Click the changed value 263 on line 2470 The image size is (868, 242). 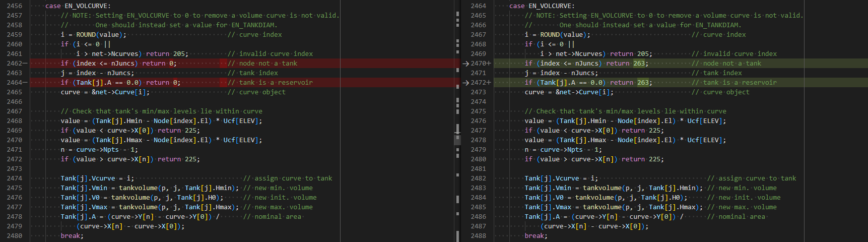(639, 64)
